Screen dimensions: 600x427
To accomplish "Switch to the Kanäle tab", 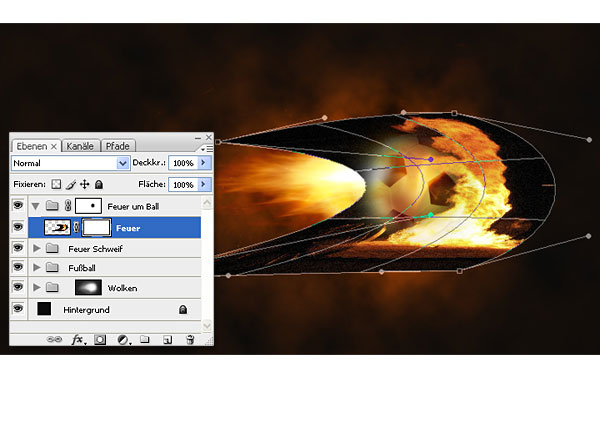I will (80, 146).
